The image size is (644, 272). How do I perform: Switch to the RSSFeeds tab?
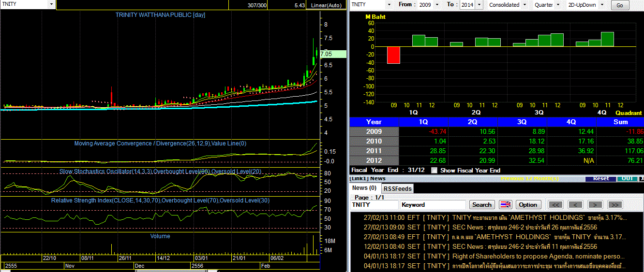click(x=398, y=188)
